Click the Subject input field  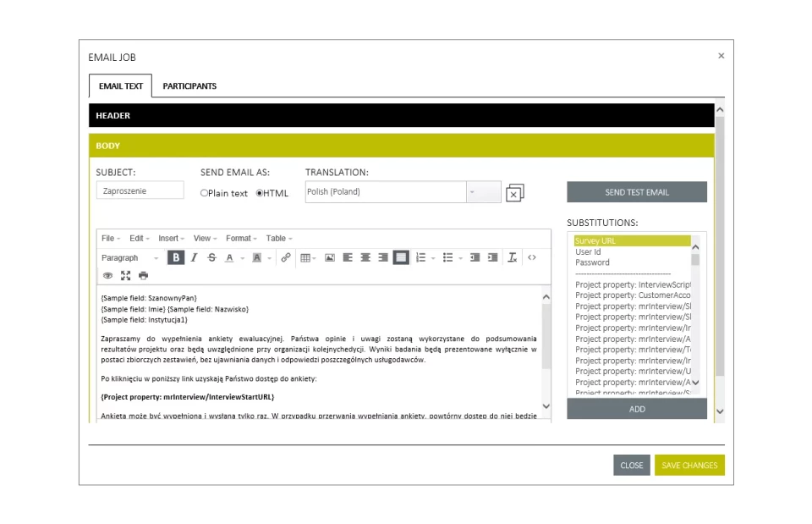(140, 191)
